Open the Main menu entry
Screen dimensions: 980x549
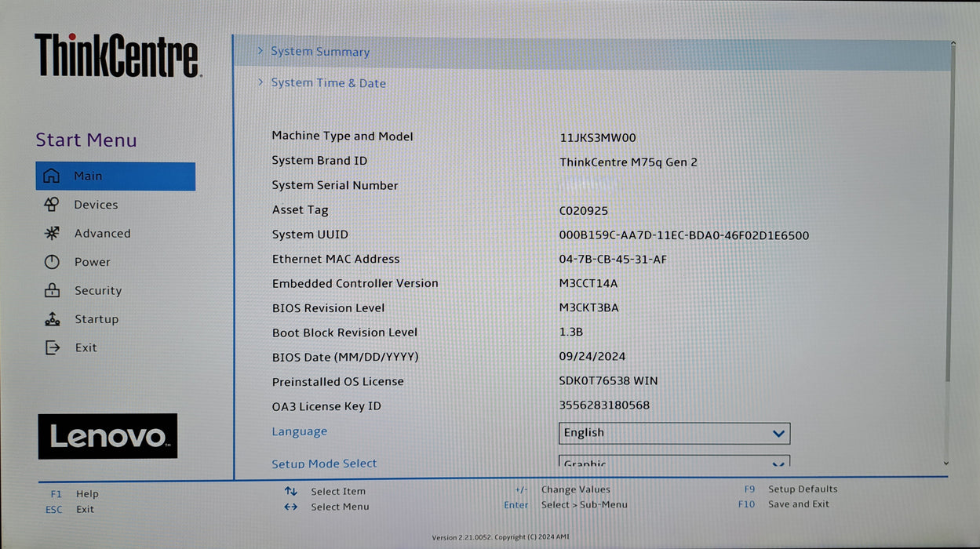(x=115, y=176)
